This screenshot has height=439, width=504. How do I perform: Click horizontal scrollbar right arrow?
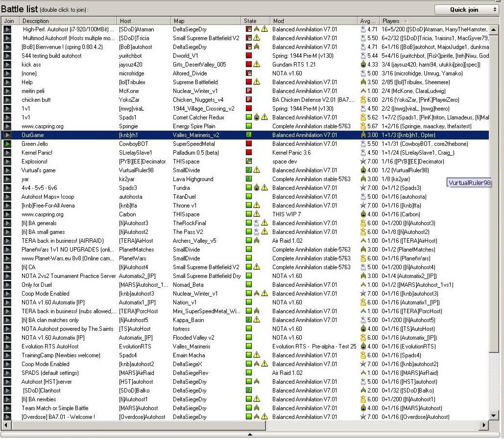[x=484, y=425]
